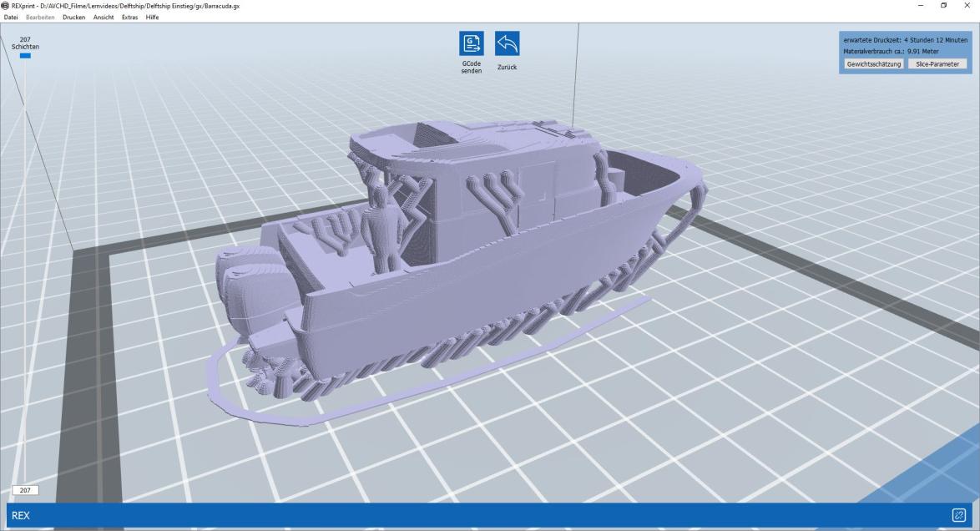Image resolution: width=980 pixels, height=531 pixels.
Task: Click the vertical layer slider track midpoint
Action: click(x=25, y=271)
